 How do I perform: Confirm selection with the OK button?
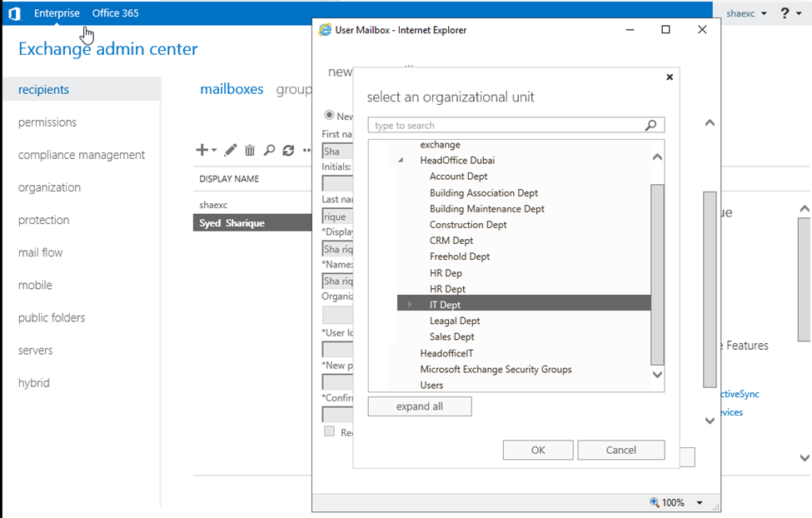click(538, 450)
